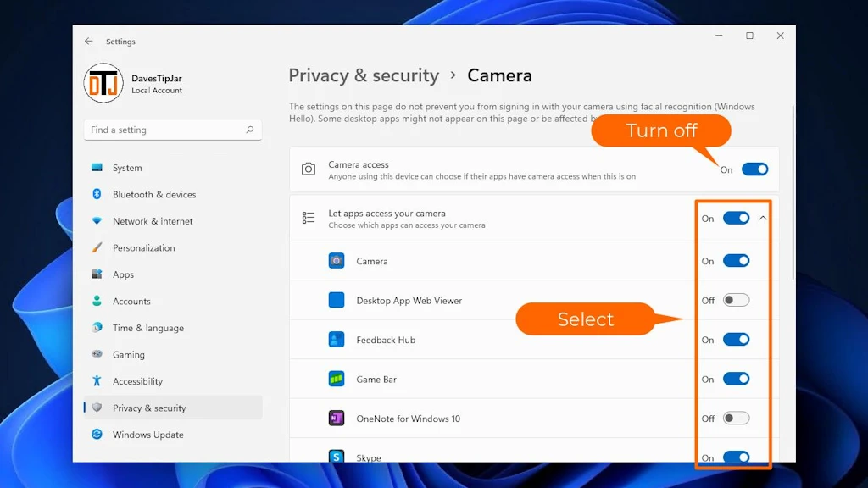
Task: Click the OneNote app icon
Action: pyautogui.click(x=336, y=419)
